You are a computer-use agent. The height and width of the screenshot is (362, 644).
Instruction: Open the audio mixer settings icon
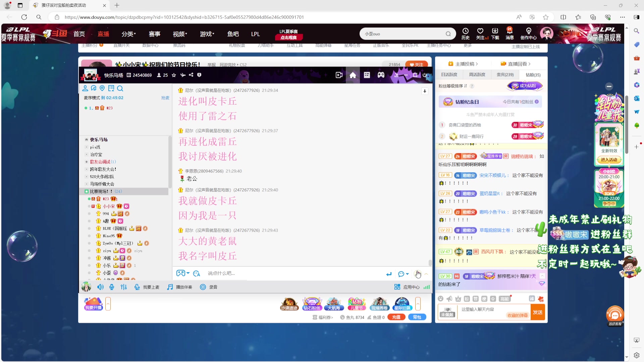click(x=124, y=287)
